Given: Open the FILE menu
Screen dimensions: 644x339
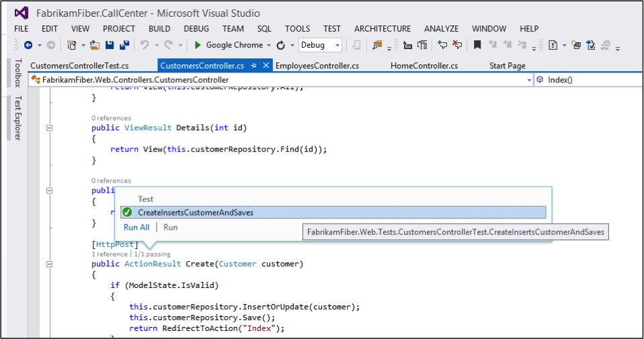Looking at the screenshot, I should point(22,29).
